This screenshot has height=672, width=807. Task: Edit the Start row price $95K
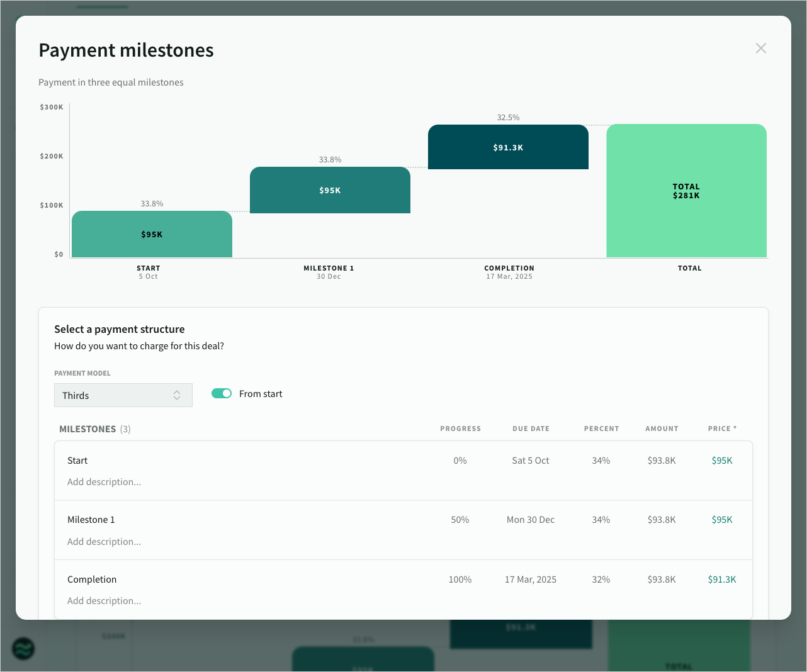click(x=722, y=461)
